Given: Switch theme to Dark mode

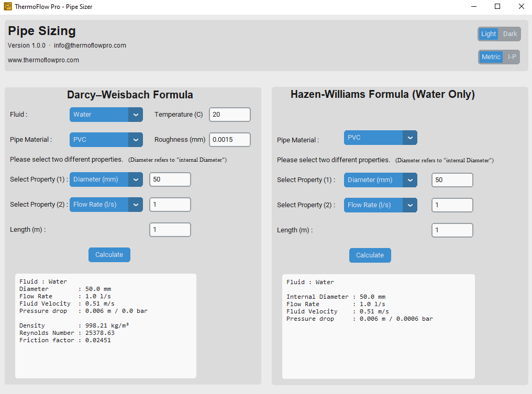Looking at the screenshot, I should click(509, 34).
